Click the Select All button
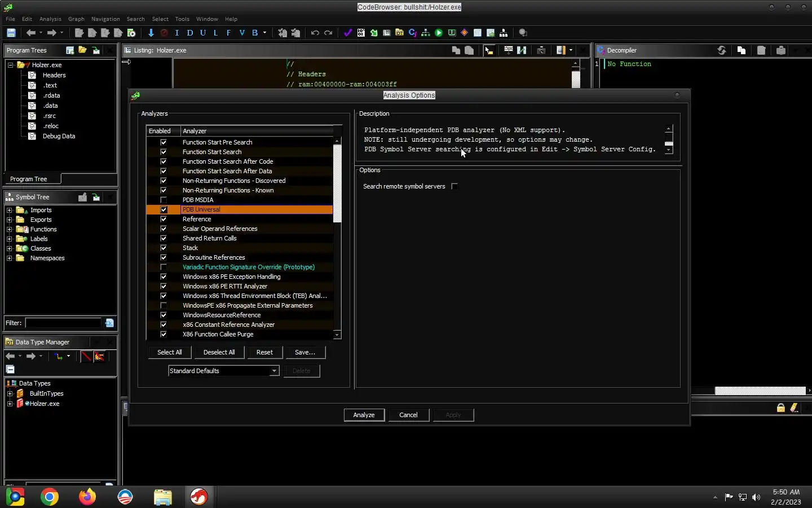 [169, 352]
